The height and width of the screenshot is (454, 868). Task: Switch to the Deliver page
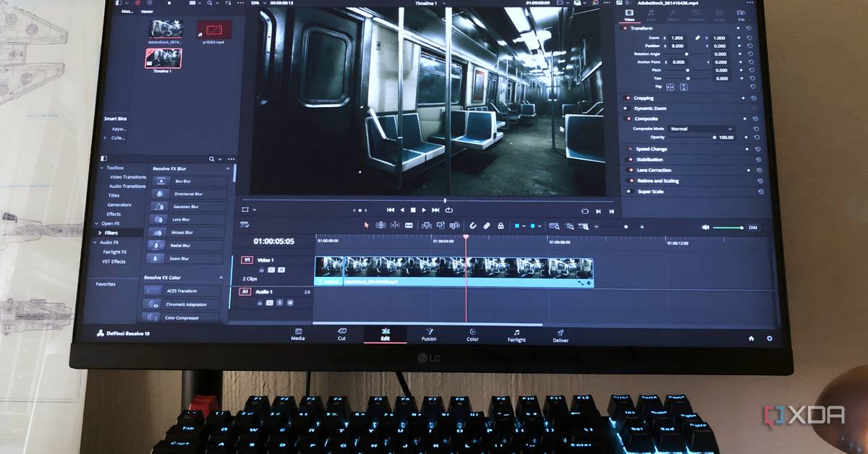point(561,336)
